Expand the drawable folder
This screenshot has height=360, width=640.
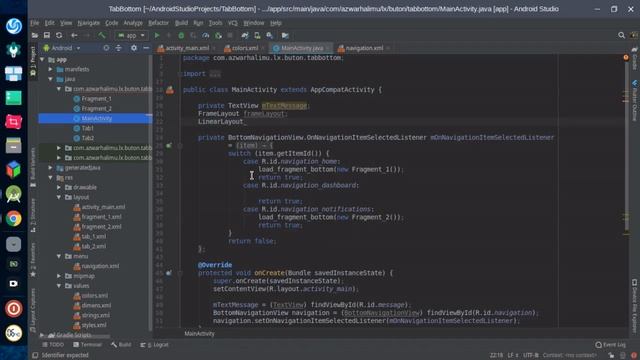pos(59,187)
